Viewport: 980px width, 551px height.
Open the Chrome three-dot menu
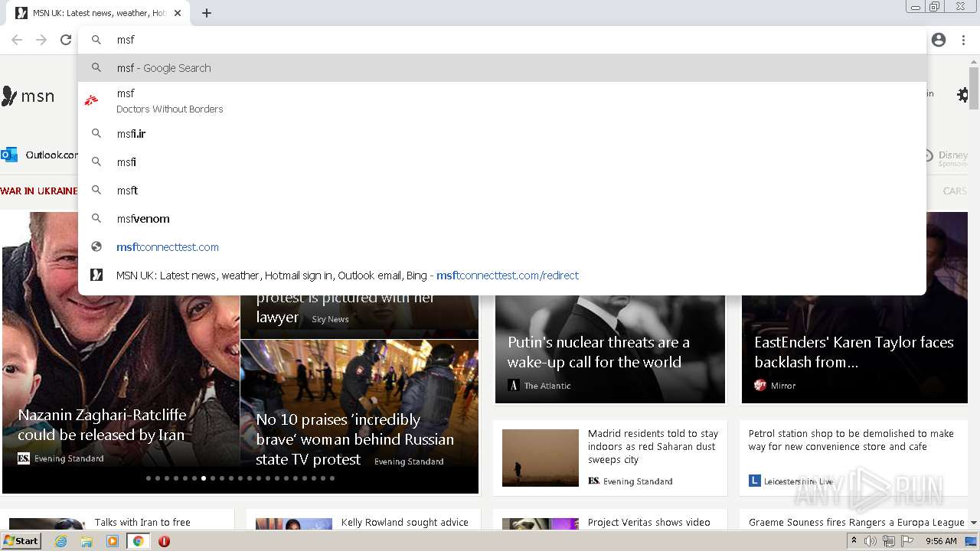(963, 40)
